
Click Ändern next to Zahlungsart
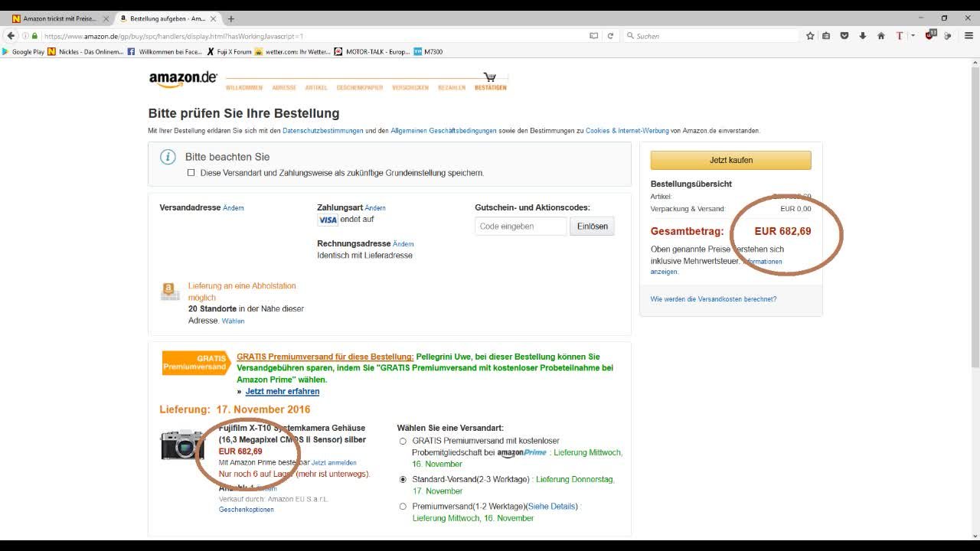coord(375,208)
